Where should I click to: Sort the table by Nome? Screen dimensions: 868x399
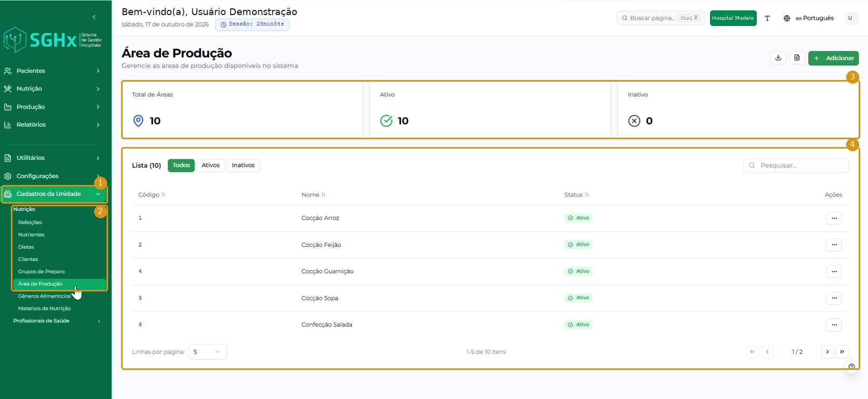coord(313,195)
